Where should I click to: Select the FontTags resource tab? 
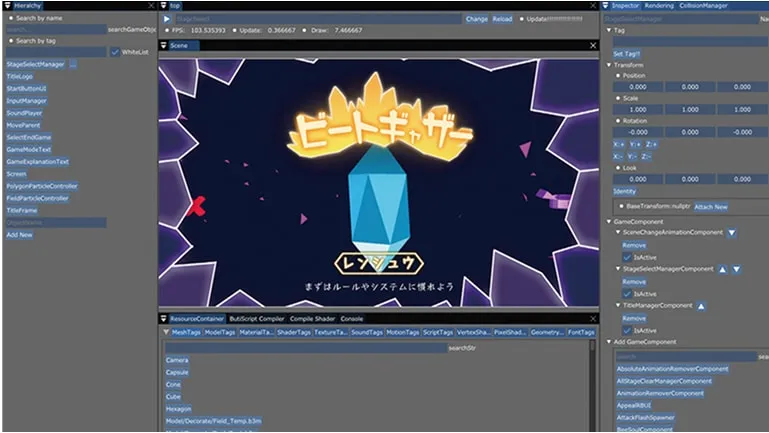point(581,332)
